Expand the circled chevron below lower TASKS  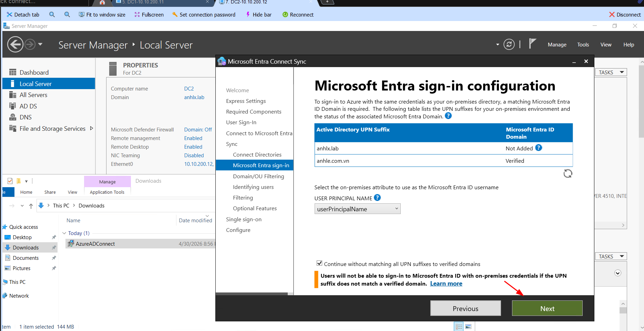(x=618, y=273)
